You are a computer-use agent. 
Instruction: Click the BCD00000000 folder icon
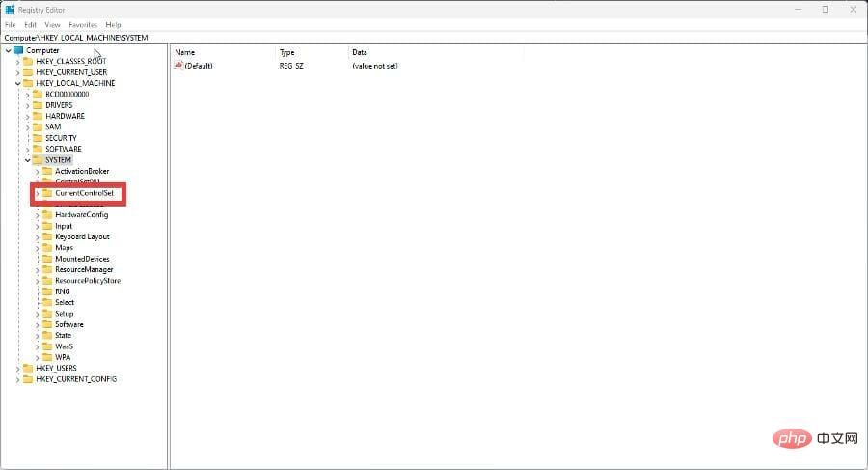pos(38,95)
